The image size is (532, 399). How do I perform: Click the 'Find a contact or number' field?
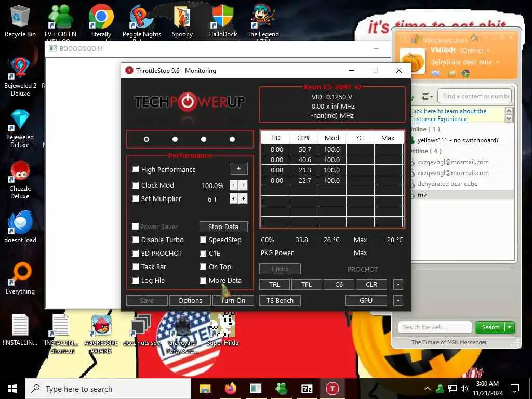(475, 96)
